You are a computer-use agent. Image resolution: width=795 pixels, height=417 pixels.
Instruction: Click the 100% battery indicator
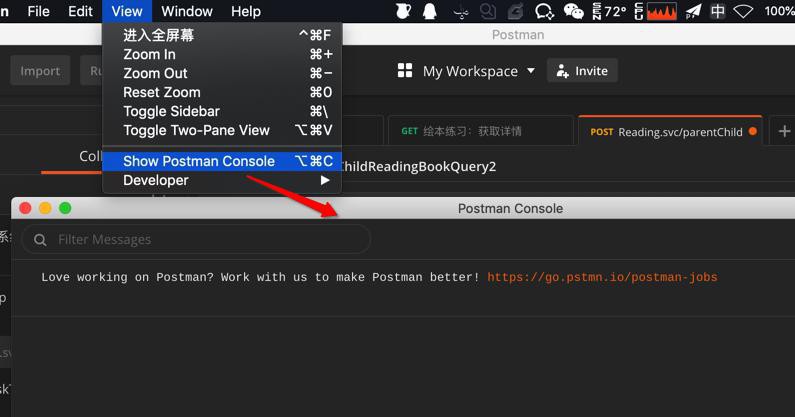tap(779, 11)
